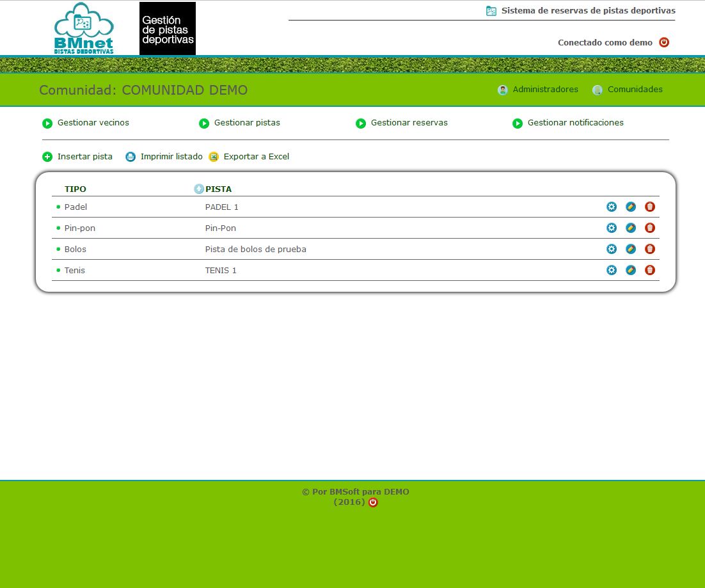
Task: Click settings gear icon for PADEL 1
Action: pos(612,207)
